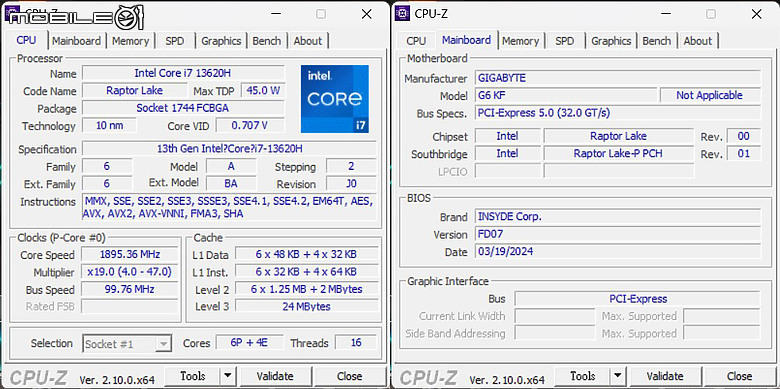Click the motherboard Model value G6 KF
Image resolution: width=780 pixels, height=389 pixels.
point(566,95)
